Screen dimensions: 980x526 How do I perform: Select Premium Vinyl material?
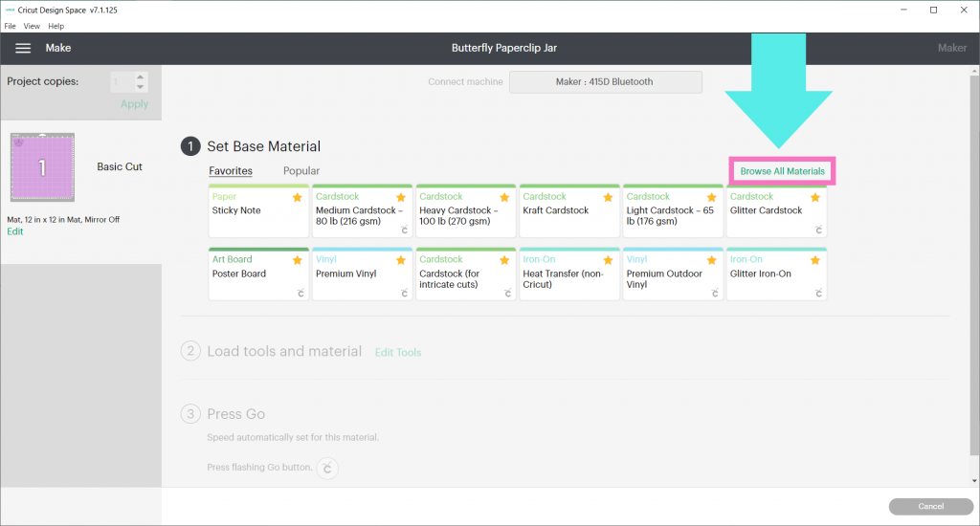coord(362,274)
